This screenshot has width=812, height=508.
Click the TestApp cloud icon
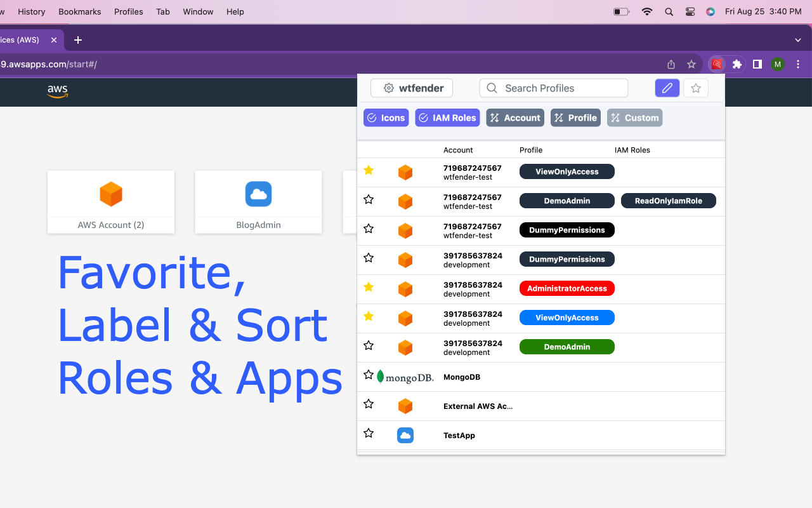tap(405, 436)
